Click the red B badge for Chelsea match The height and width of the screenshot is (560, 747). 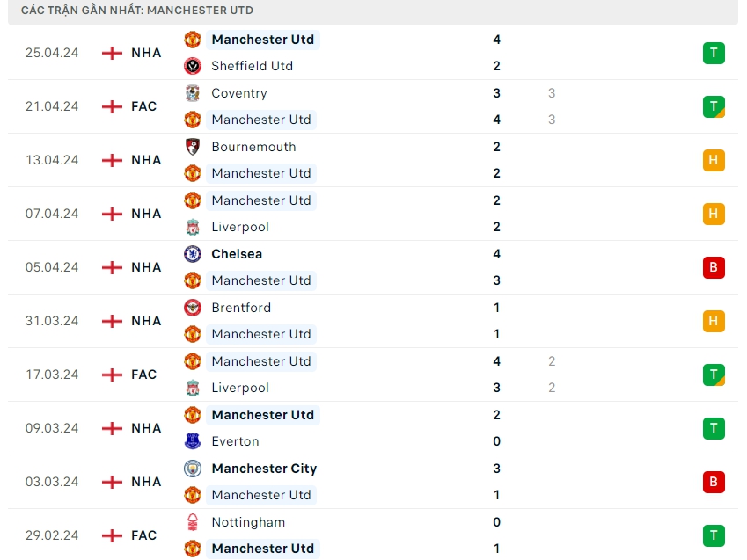[714, 267]
